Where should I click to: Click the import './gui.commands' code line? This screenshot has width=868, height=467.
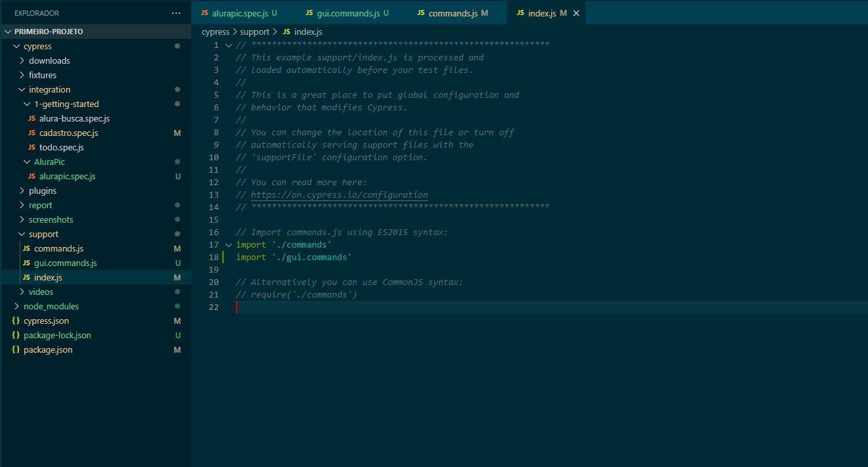coord(294,257)
